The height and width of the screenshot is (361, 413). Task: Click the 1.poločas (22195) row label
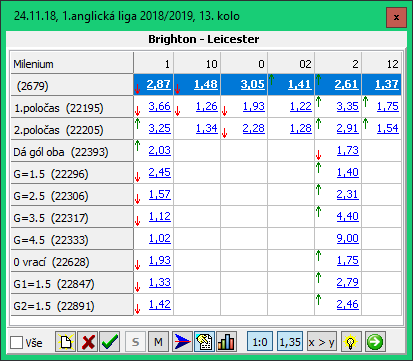(72, 107)
